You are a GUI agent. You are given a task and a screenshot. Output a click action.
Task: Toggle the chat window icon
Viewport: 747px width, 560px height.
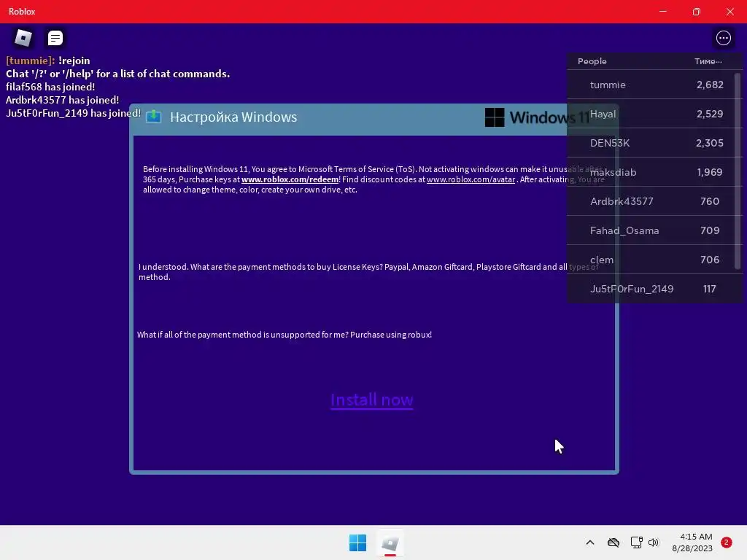[55, 38]
